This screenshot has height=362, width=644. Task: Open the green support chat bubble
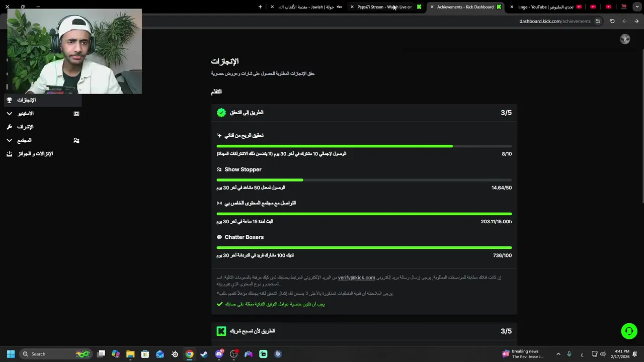click(629, 331)
